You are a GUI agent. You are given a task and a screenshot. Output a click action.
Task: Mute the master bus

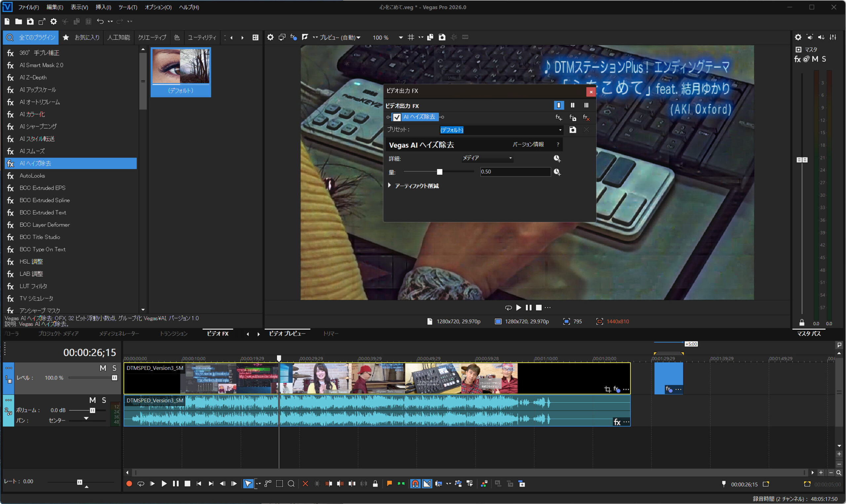tap(815, 59)
